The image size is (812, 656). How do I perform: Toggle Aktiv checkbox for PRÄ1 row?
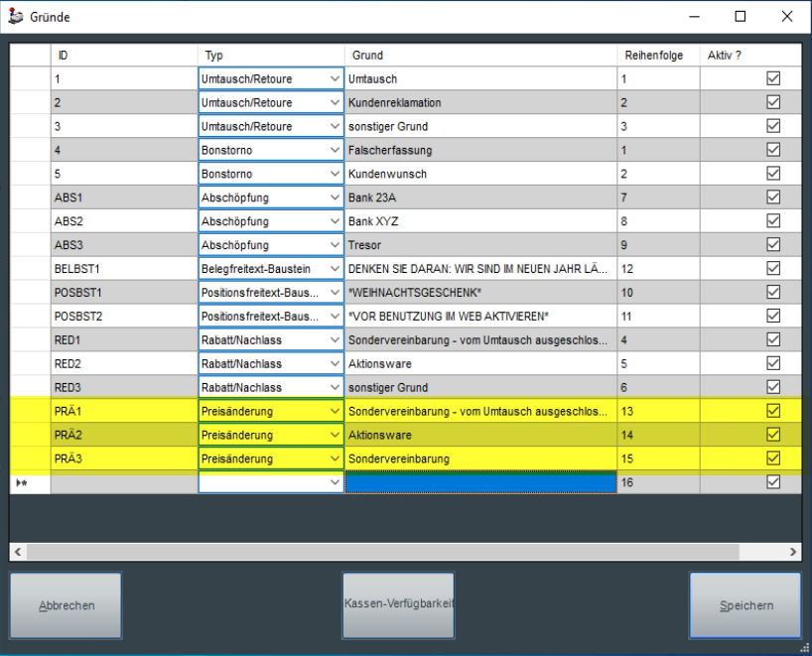[773, 411]
